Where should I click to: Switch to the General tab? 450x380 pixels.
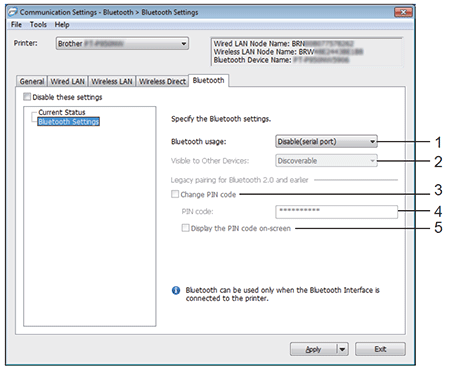[x=32, y=81]
